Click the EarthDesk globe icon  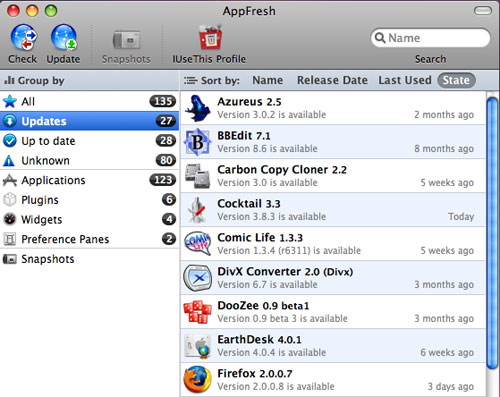pyautogui.click(x=198, y=346)
